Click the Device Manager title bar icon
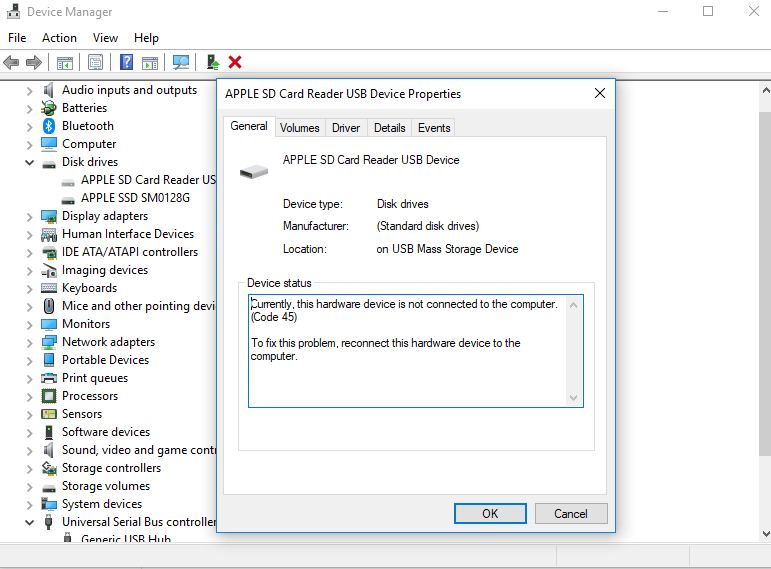Screen dimensions: 771x569 point(13,11)
